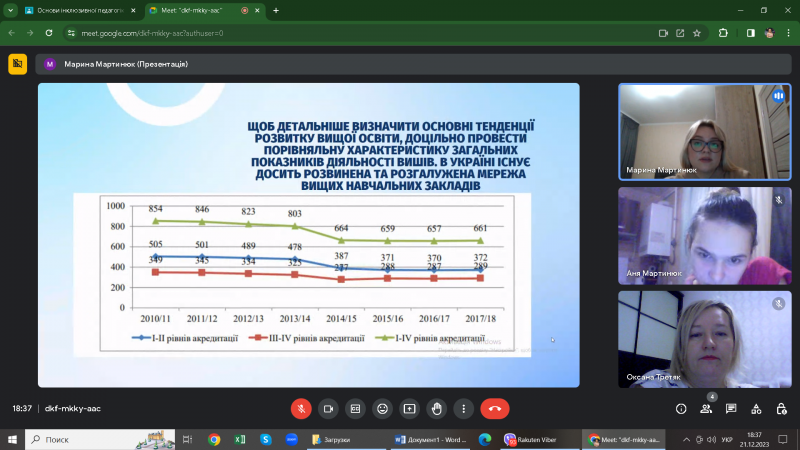Image resolution: width=800 pixels, height=450 pixels.
Task: Show the participants people panel
Action: [707, 408]
